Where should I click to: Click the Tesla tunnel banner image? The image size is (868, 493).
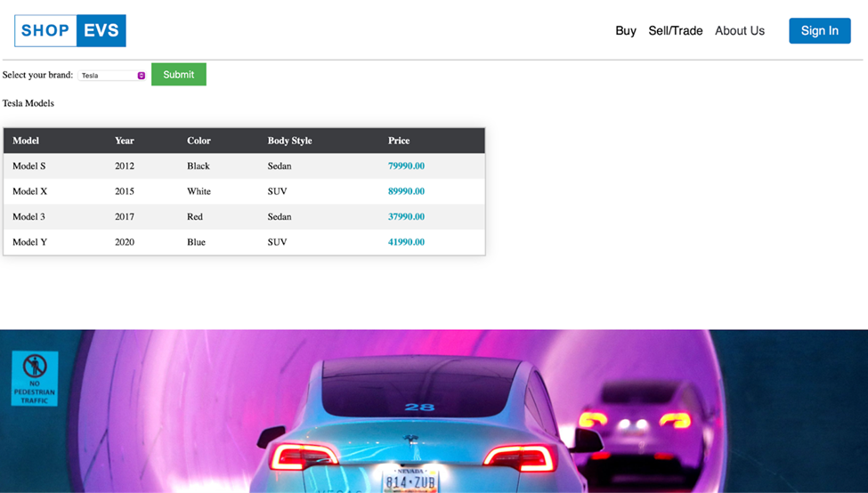coord(434,411)
